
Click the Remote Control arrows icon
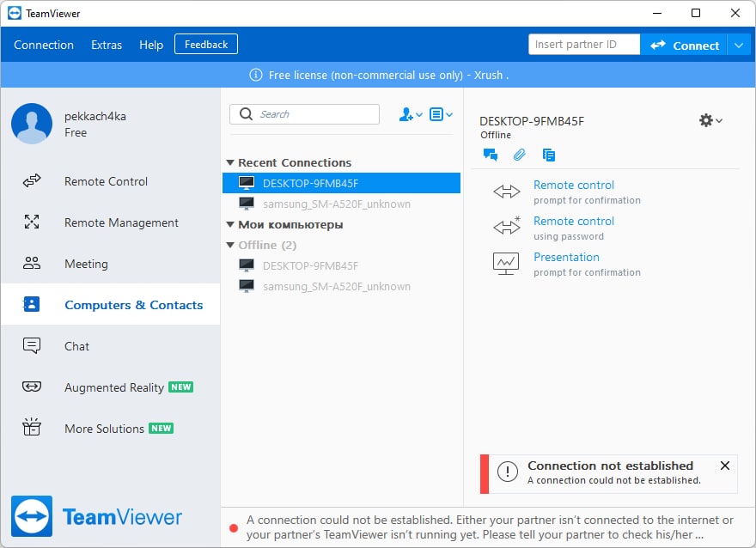click(x=32, y=180)
